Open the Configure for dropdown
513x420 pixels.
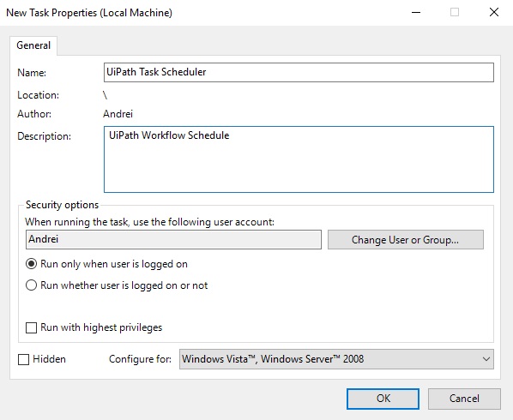tap(336, 359)
